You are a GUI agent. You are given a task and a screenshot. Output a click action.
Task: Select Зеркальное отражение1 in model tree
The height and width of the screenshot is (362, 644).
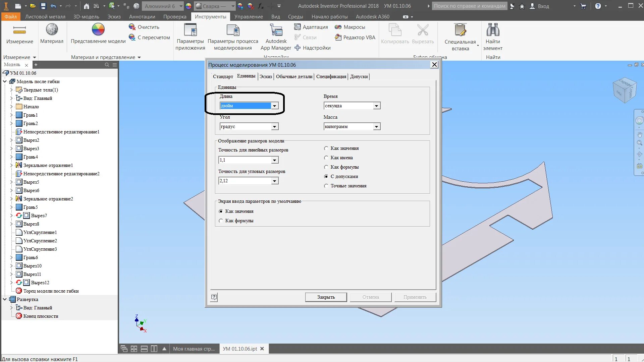tap(48, 165)
